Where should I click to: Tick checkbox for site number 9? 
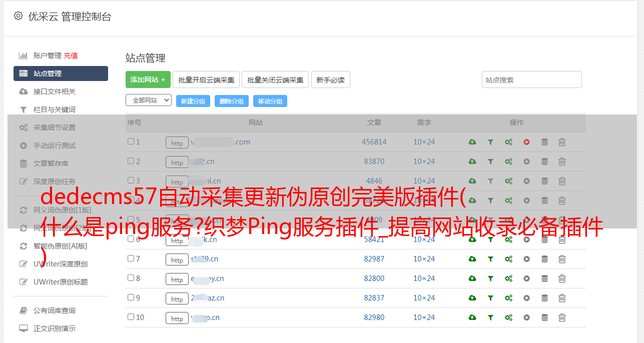pos(131,297)
